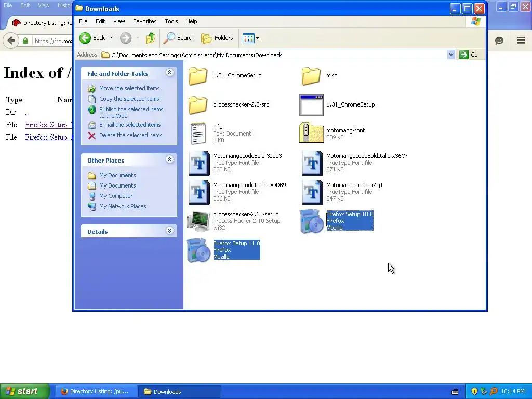Toggle the Folders pane button

click(217, 38)
